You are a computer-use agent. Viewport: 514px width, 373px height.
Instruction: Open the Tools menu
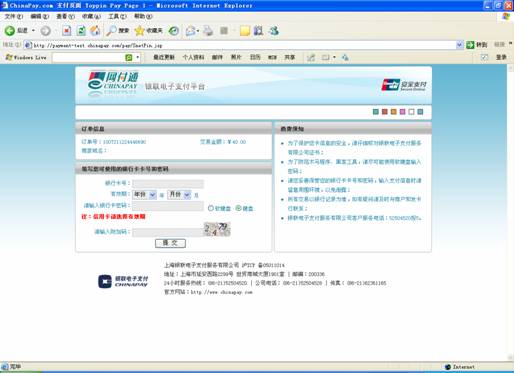117,16
